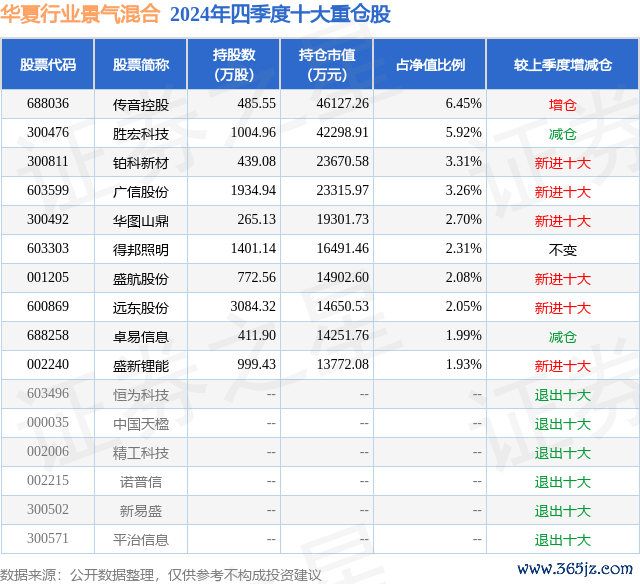Select stock name 中国天楹
The image size is (640, 584).
tap(141, 424)
